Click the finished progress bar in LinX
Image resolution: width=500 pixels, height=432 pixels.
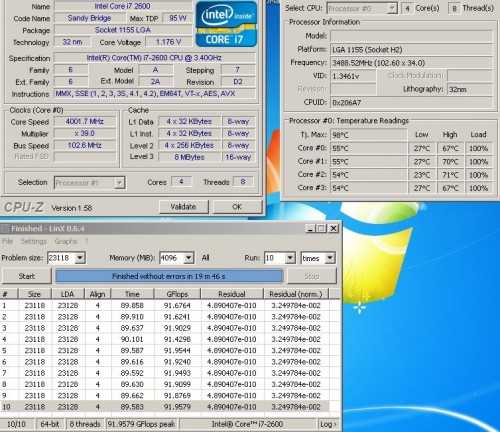click(169, 276)
